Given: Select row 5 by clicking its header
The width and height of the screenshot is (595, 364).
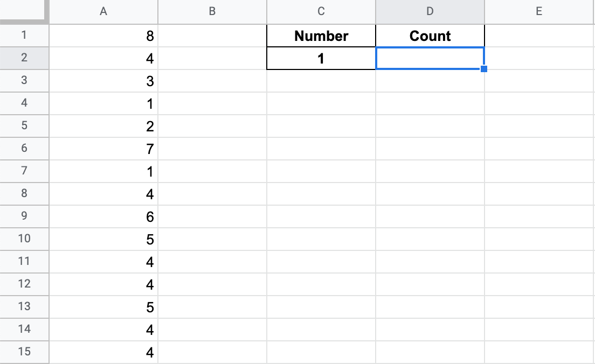Looking at the screenshot, I should pyautogui.click(x=24, y=126).
